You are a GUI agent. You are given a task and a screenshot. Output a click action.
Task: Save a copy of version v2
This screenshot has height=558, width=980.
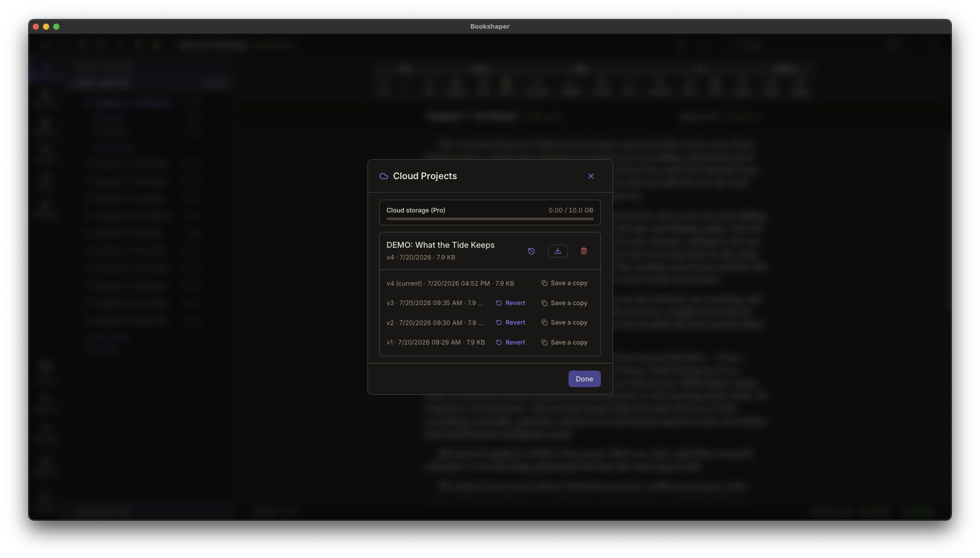(x=564, y=323)
